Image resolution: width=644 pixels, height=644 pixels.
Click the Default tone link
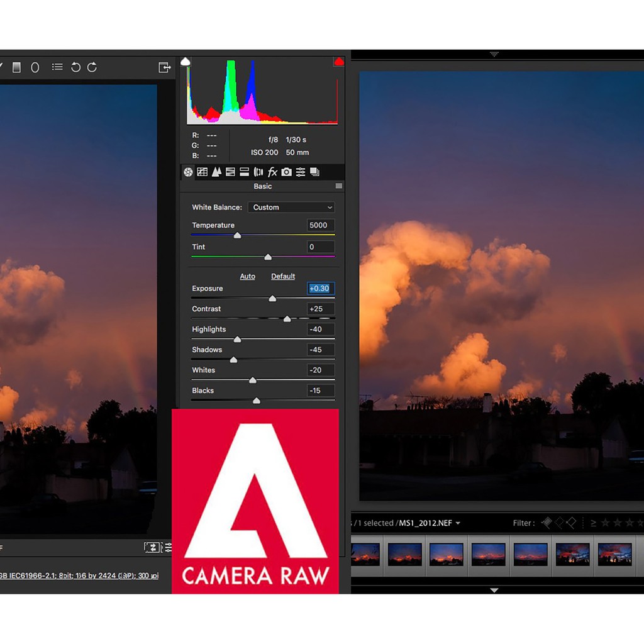click(283, 277)
